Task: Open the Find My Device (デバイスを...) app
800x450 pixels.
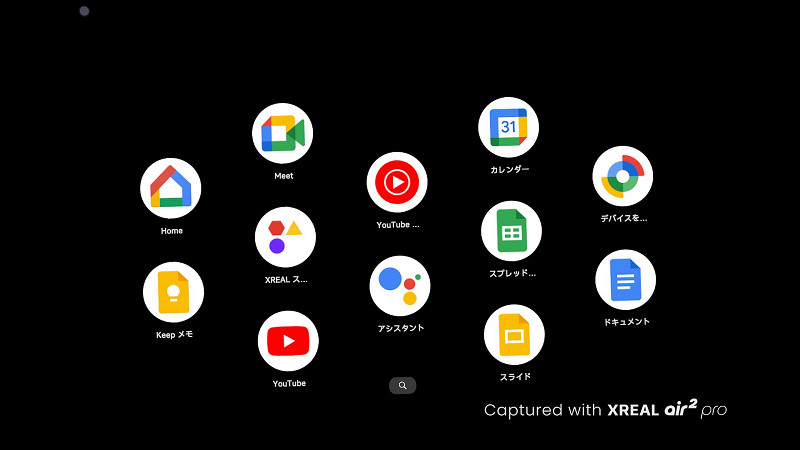Action: pos(622,176)
